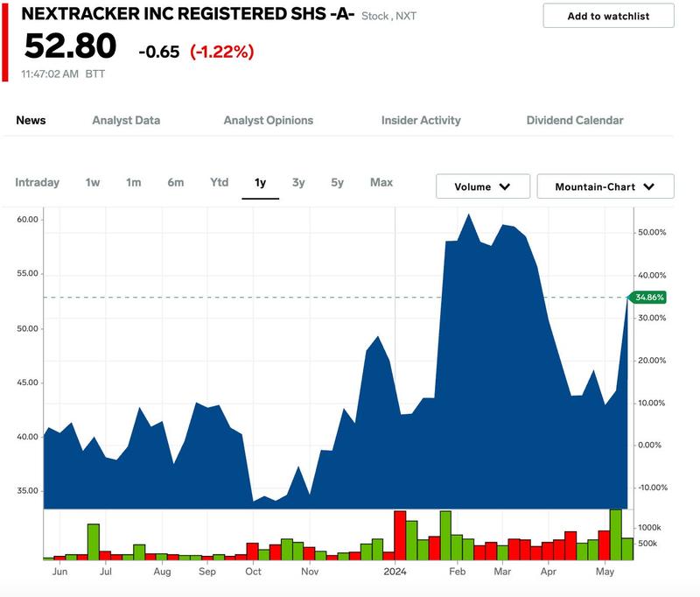Click the red volume bar at 2024 start
The width and height of the screenshot is (700, 597).
tap(400, 536)
